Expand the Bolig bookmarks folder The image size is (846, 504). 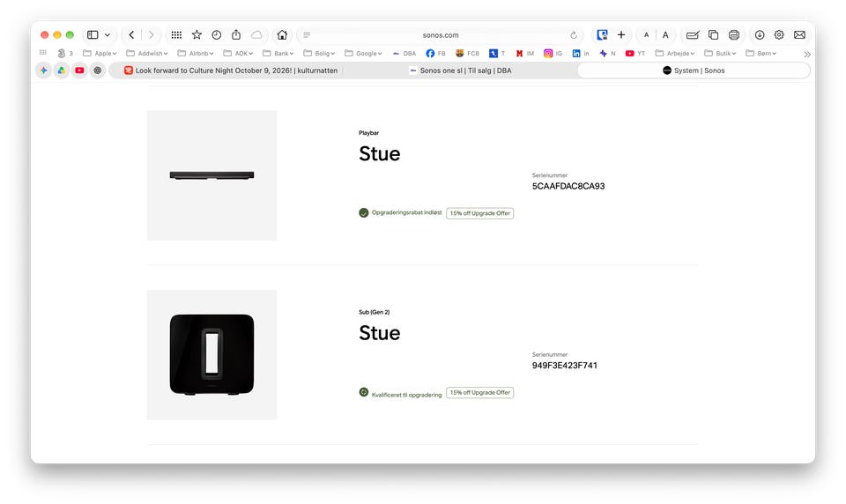point(319,54)
